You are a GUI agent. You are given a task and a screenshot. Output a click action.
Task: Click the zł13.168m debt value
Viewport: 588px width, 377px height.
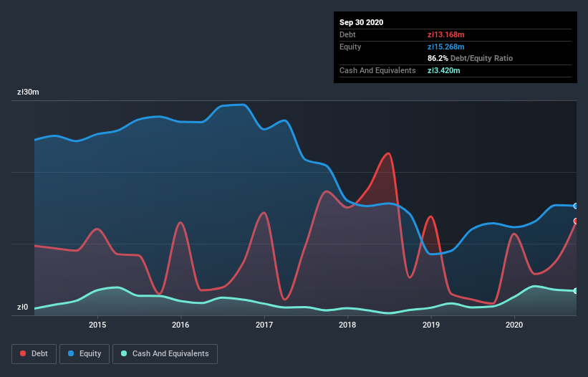[x=446, y=34]
